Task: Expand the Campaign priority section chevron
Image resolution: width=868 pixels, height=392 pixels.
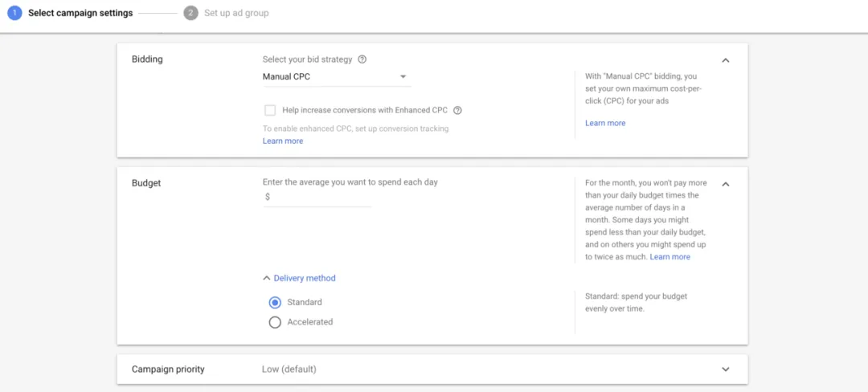Action: click(x=726, y=370)
